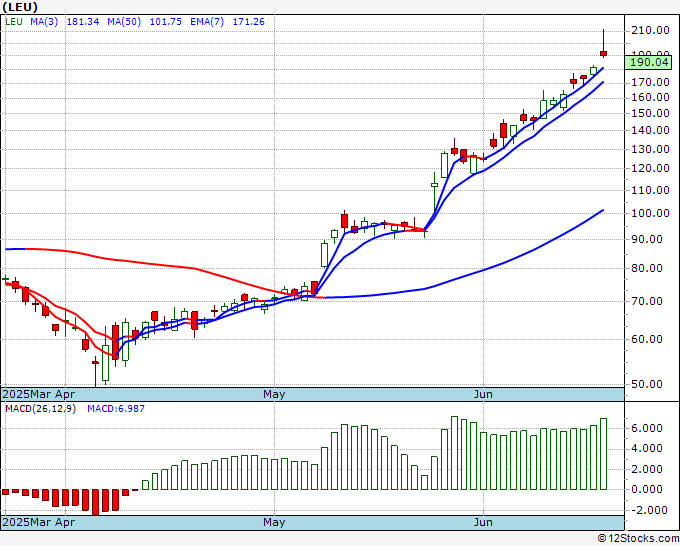Click the 2025Mar Apr label on price chart axis

click(x=39, y=394)
